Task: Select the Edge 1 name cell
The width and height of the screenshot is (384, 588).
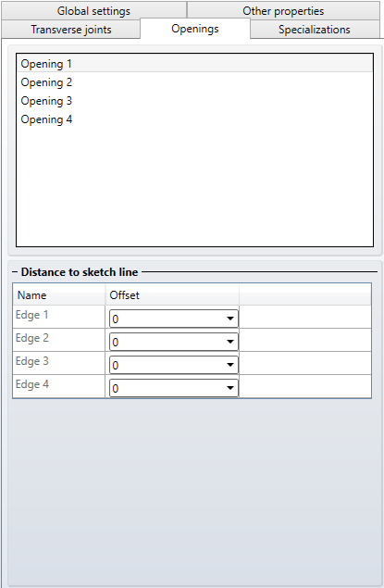Action: pos(59,317)
